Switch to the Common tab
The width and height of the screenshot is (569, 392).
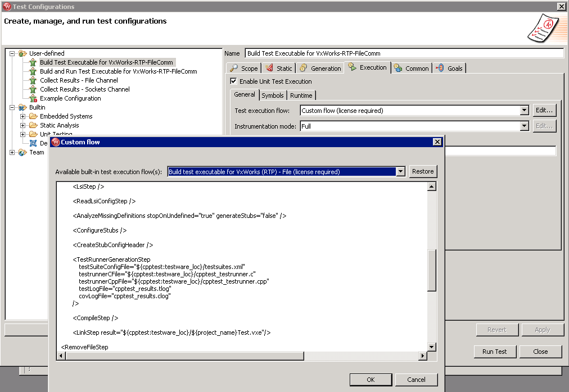(412, 68)
